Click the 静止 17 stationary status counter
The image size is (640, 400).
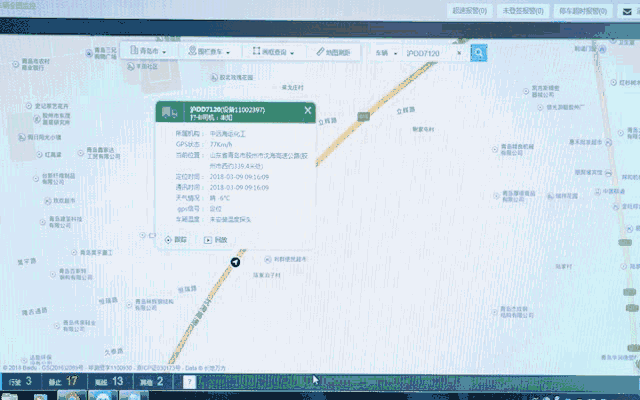[63, 382]
